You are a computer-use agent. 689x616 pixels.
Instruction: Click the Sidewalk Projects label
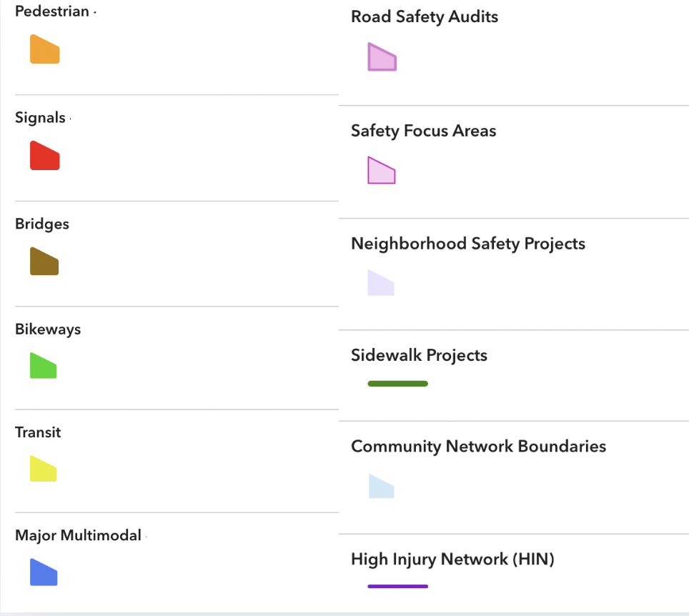click(x=419, y=356)
